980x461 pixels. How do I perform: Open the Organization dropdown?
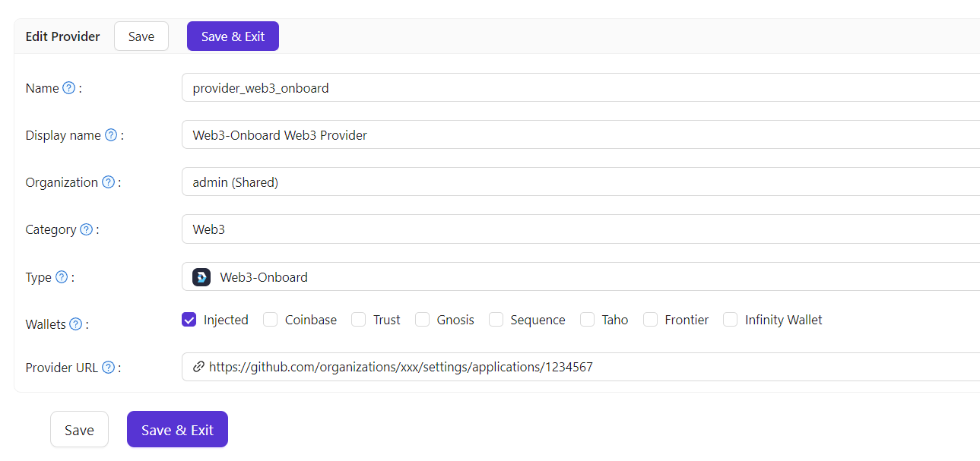(x=456, y=182)
